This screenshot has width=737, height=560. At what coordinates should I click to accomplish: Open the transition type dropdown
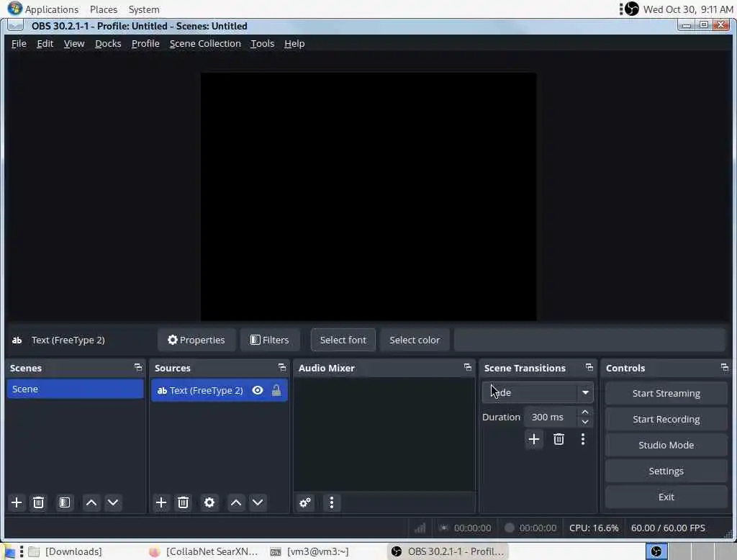[537, 392]
